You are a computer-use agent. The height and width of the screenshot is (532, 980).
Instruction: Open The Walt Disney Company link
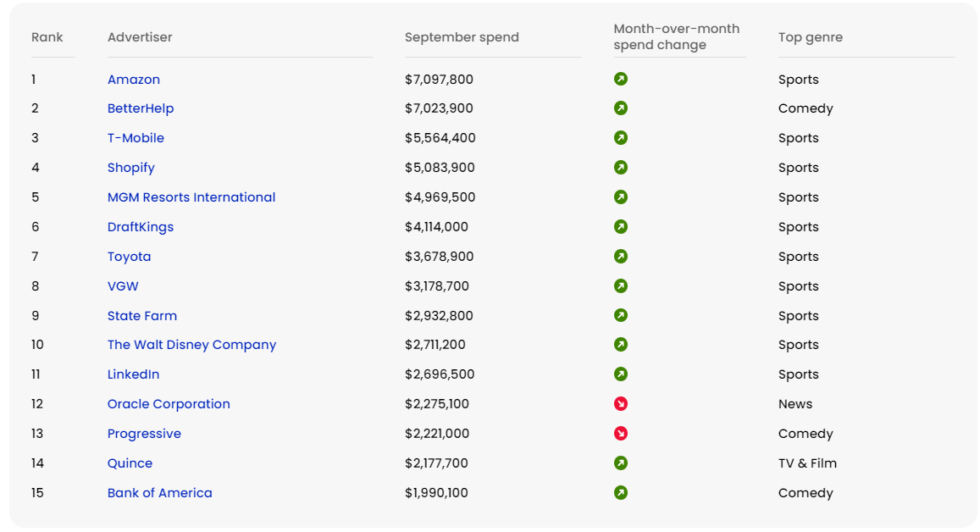pyautogui.click(x=191, y=345)
